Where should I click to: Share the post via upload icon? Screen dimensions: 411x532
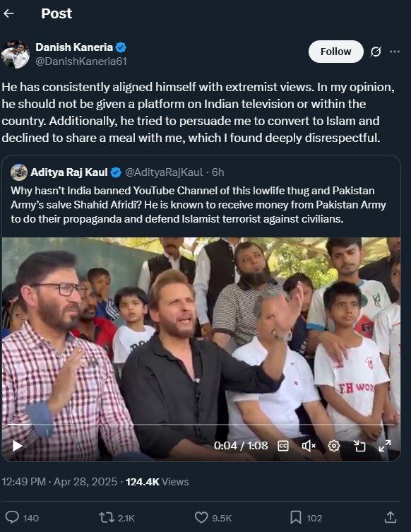[x=391, y=517]
